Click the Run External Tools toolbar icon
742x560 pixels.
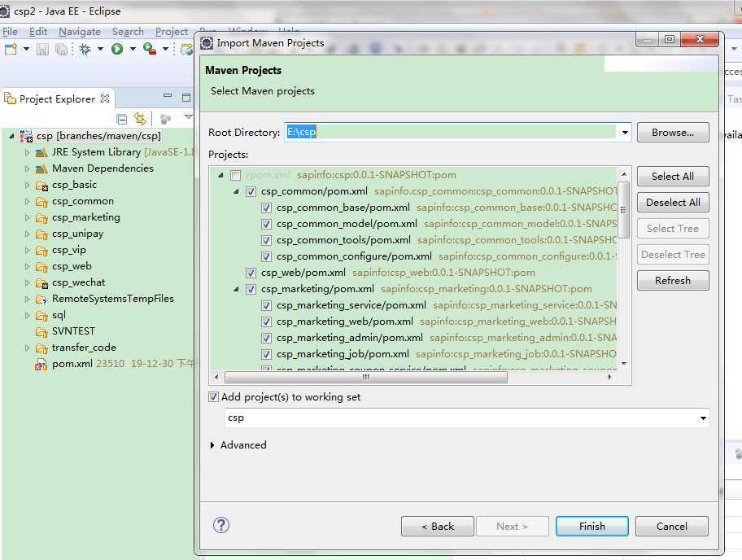coord(150,49)
